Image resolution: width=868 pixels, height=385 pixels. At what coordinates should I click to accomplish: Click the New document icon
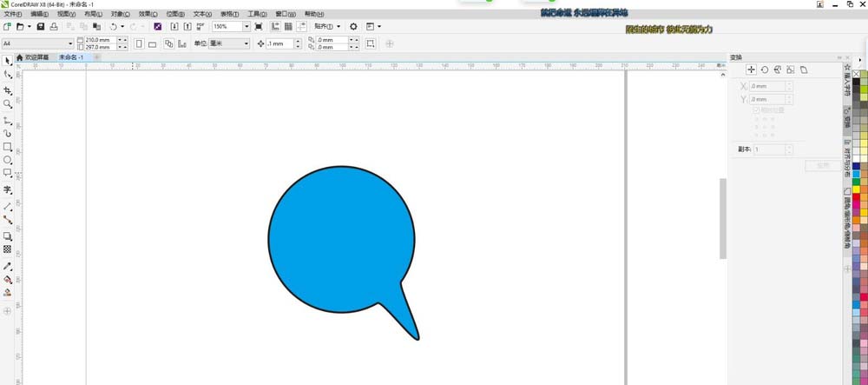pyautogui.click(x=7, y=27)
